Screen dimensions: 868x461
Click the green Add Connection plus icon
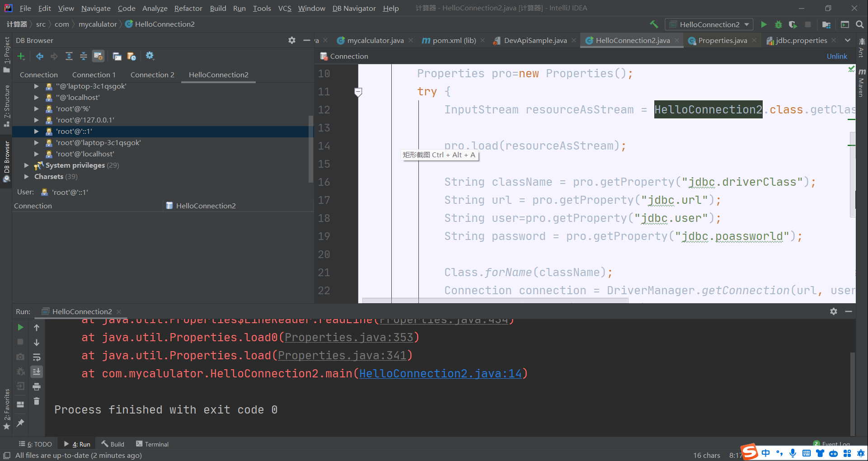click(x=21, y=56)
